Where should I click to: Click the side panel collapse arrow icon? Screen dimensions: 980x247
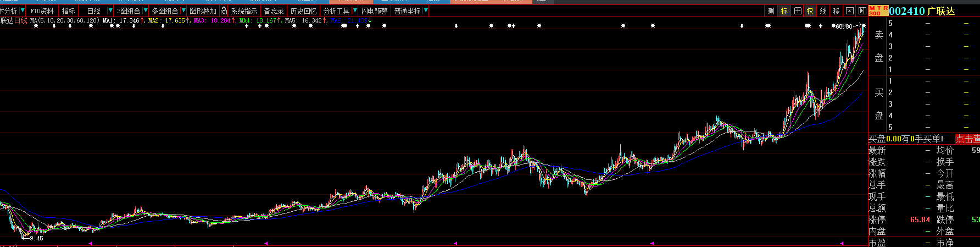click(x=862, y=11)
